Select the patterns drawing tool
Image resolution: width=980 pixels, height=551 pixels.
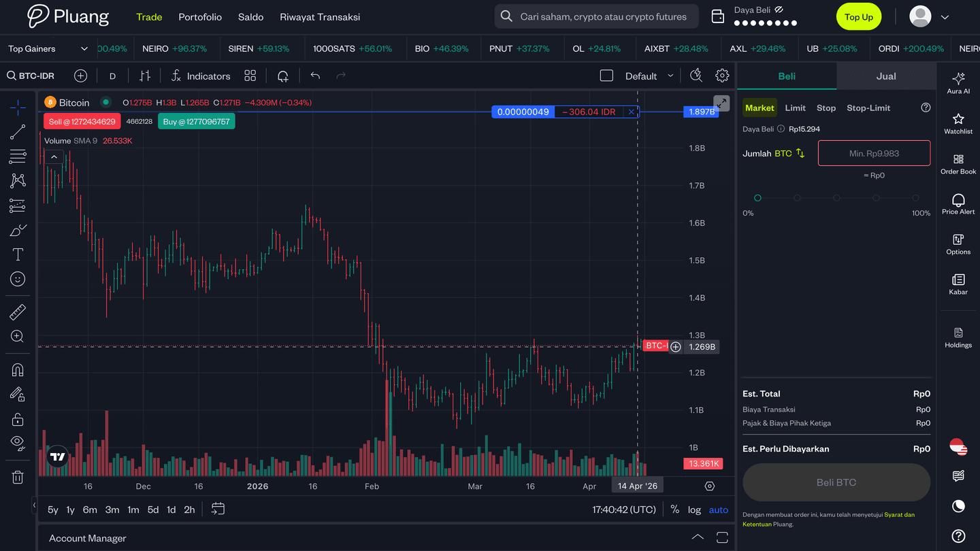pyautogui.click(x=18, y=180)
